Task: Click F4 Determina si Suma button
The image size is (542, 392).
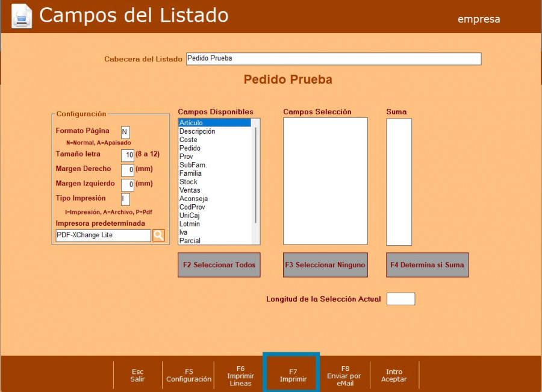Action: (427, 265)
